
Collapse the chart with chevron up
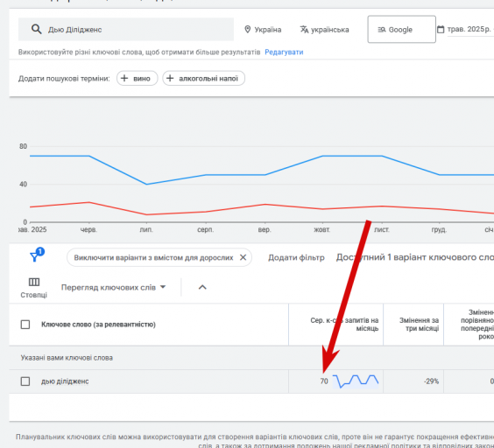202,287
